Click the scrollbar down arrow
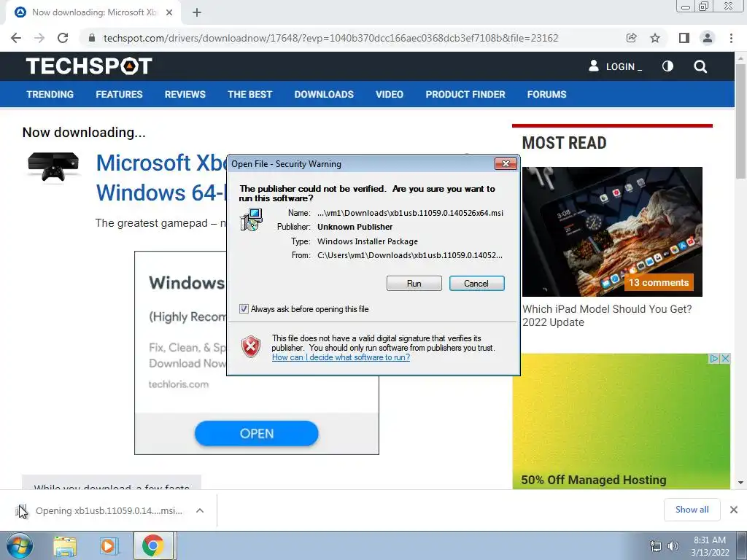747x560 pixels. (740, 483)
